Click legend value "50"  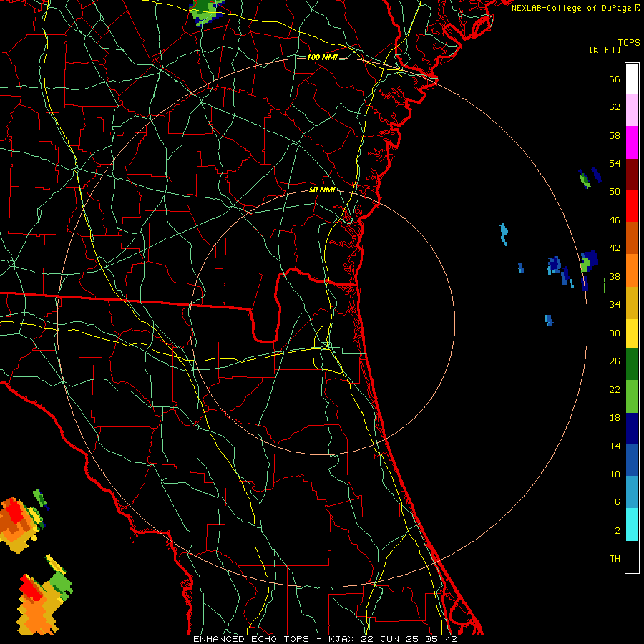(x=615, y=192)
